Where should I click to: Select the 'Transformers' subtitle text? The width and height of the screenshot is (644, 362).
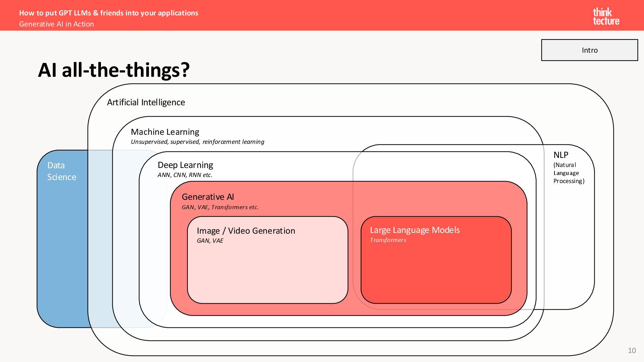coord(388,240)
